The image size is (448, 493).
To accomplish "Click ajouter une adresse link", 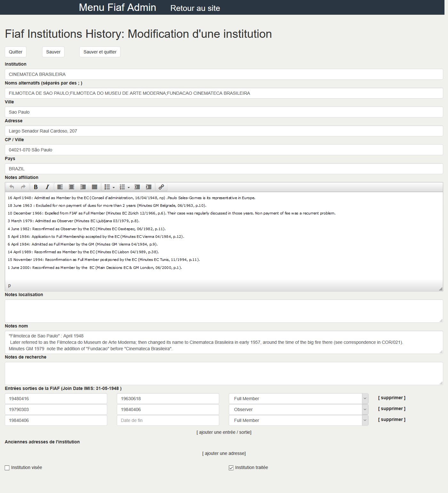I will click(224, 453).
